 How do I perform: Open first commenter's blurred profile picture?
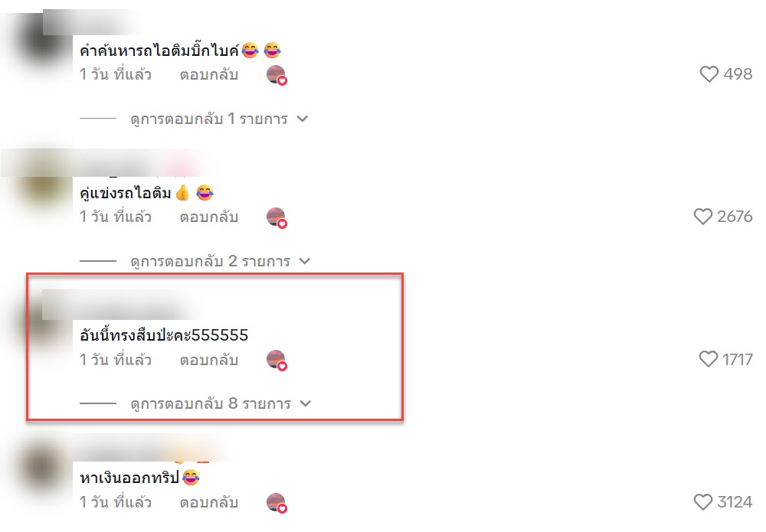(41, 44)
